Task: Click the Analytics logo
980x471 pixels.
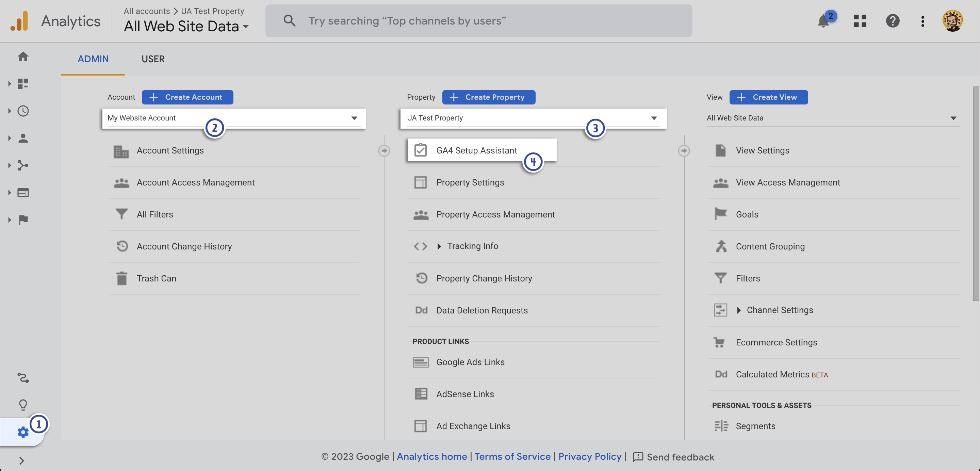Action: pyautogui.click(x=19, y=21)
